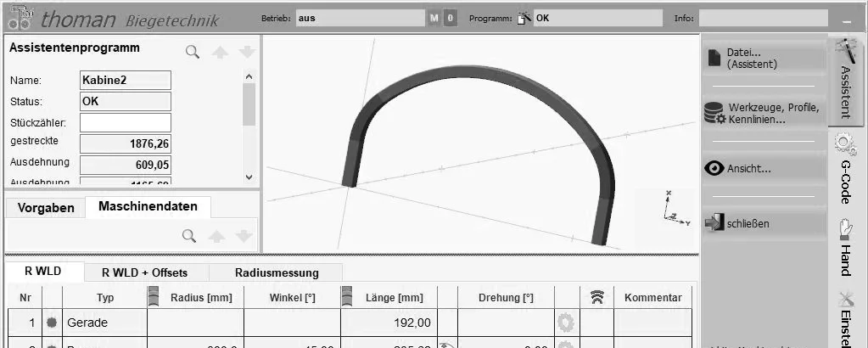Open Werkzeuge, Profile, Kennlinien menu
The height and width of the screenshot is (348, 868).
[763, 114]
